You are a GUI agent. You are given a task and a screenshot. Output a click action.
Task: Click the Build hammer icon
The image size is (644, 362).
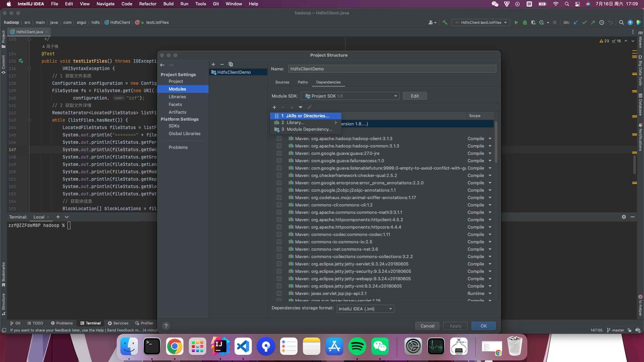pyautogui.click(x=445, y=22)
